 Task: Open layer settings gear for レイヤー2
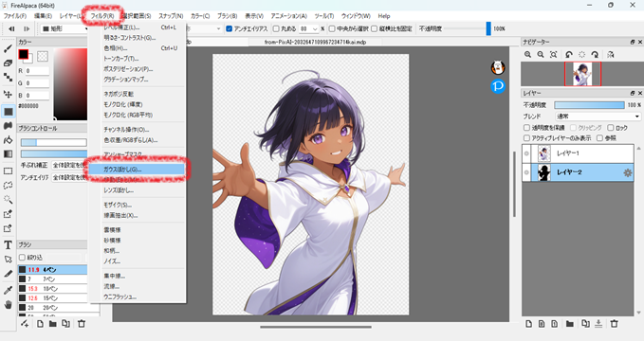pos(628,172)
